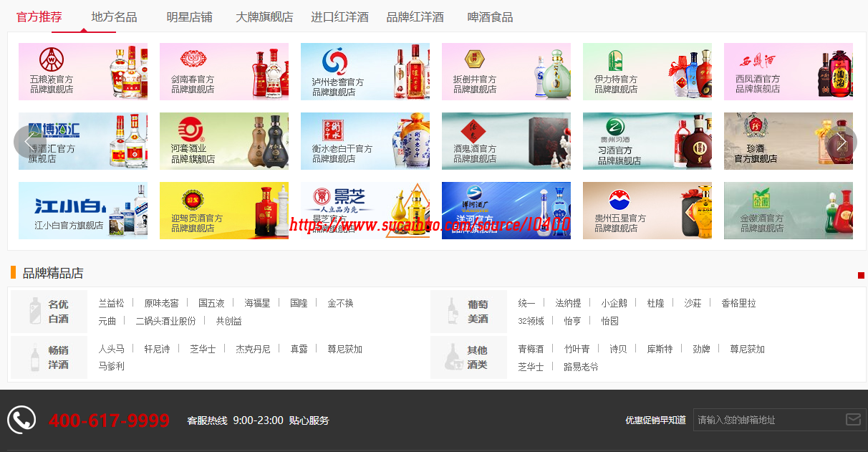The image size is (868, 452).
Task: Open the 杜隆 link
Action: tap(655, 303)
